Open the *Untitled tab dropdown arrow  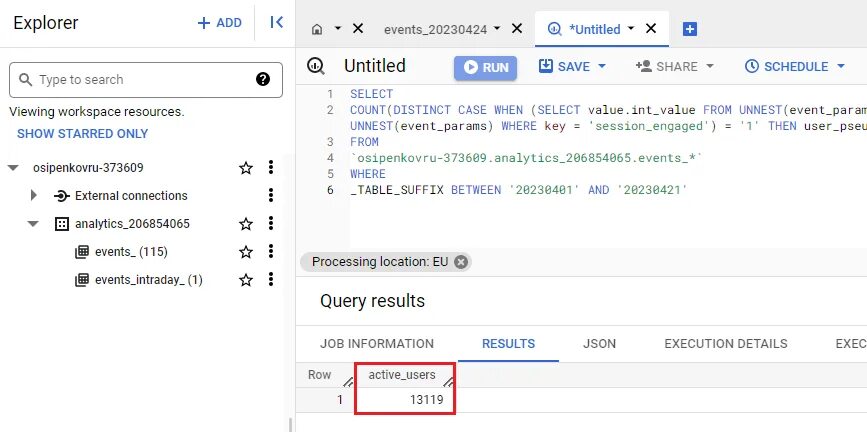pyautogui.click(x=631, y=29)
